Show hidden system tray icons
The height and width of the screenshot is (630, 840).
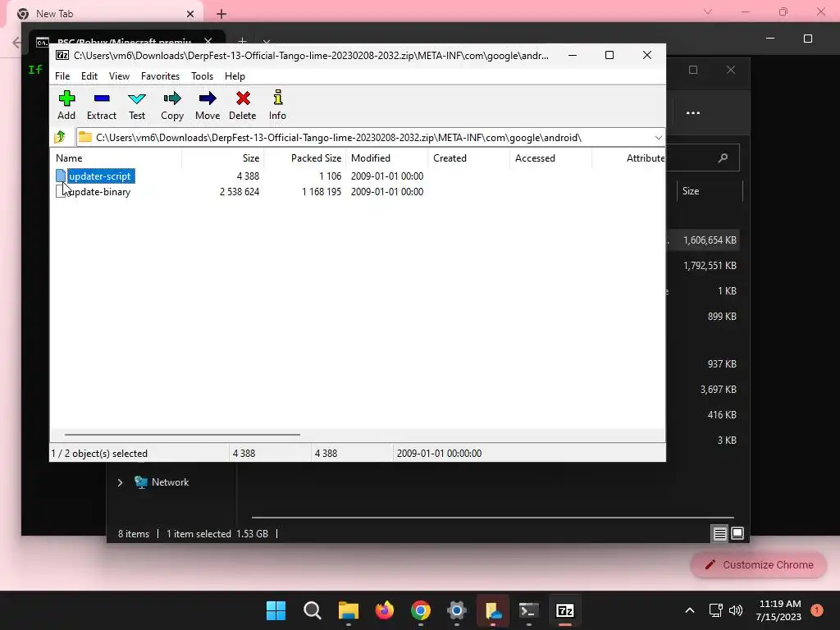point(690,610)
